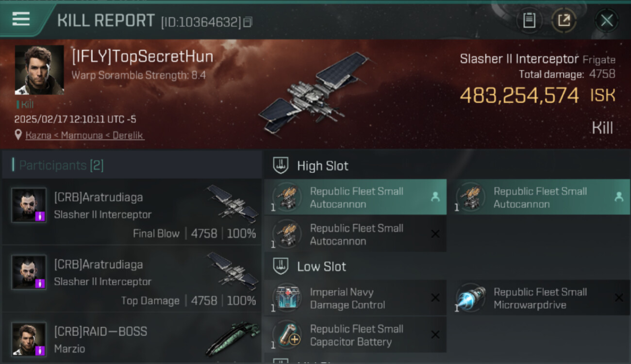Viewport: 631px width, 364px height.
Task: Select the Imperial Navy Damage Control module
Action: coord(355,298)
